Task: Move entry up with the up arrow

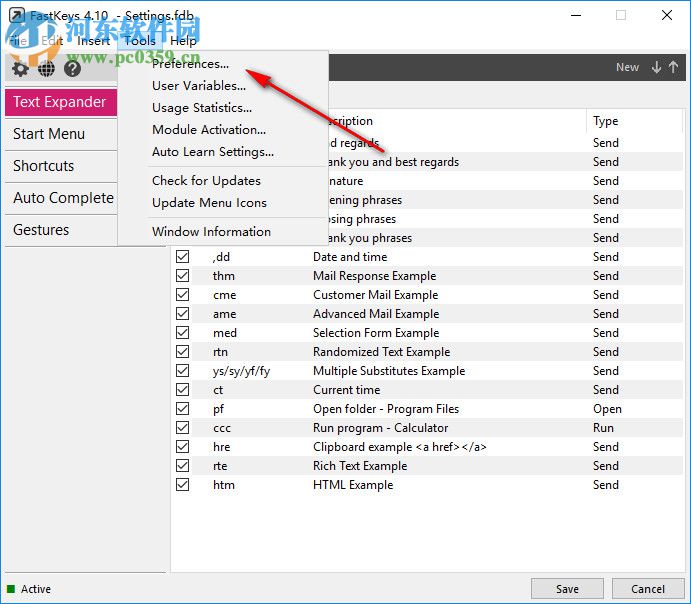Action: tap(673, 67)
